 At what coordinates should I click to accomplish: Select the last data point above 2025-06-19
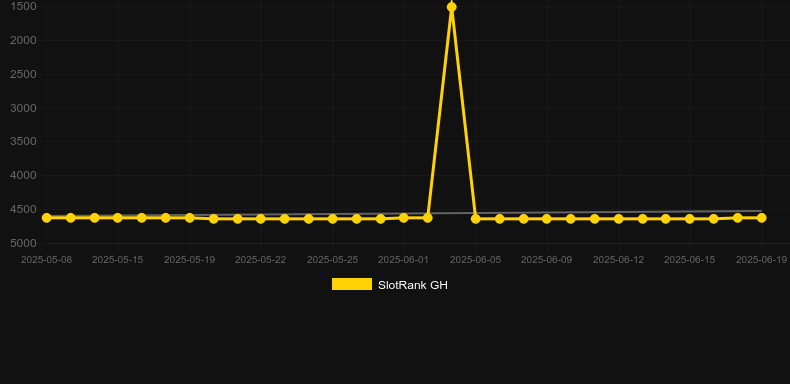coord(761,218)
